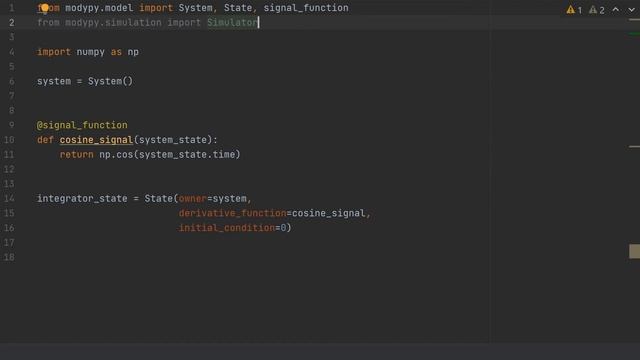Screen dimensions: 640x360
Task: Click 'derivative_function' keyword argument
Action: coord(233,213)
